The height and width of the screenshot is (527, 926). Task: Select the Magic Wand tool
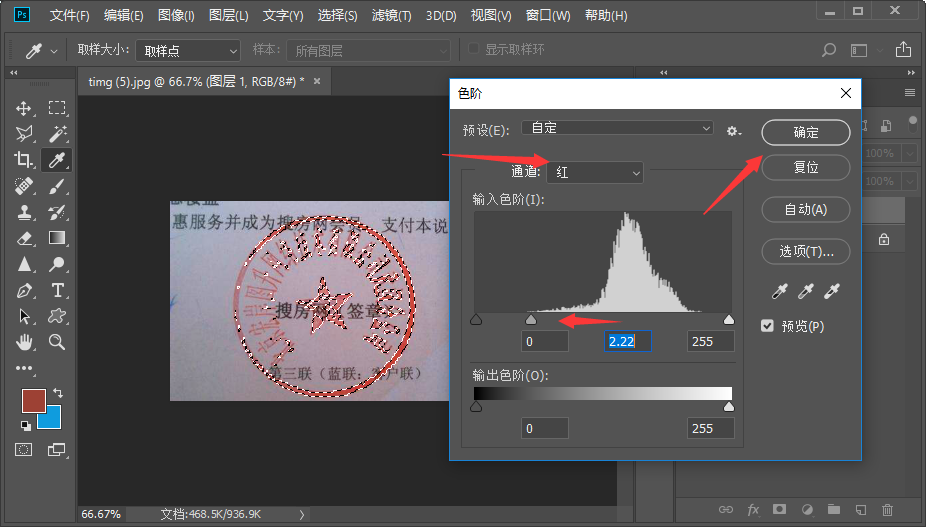point(57,134)
